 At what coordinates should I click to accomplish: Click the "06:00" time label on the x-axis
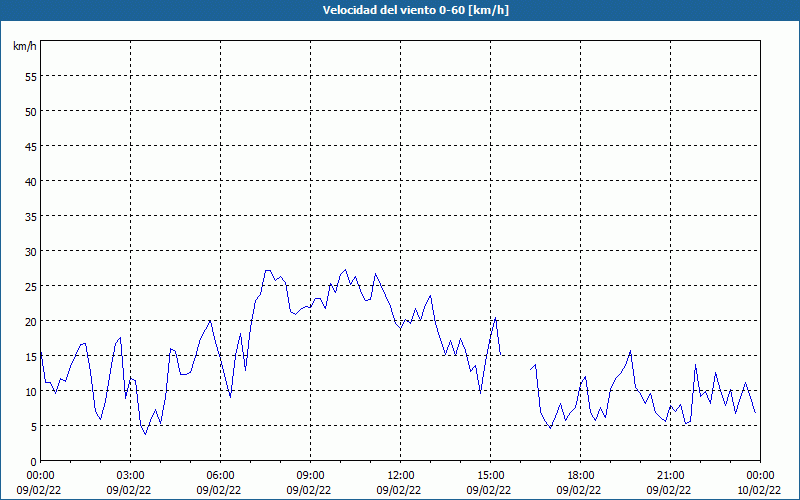(x=220, y=476)
